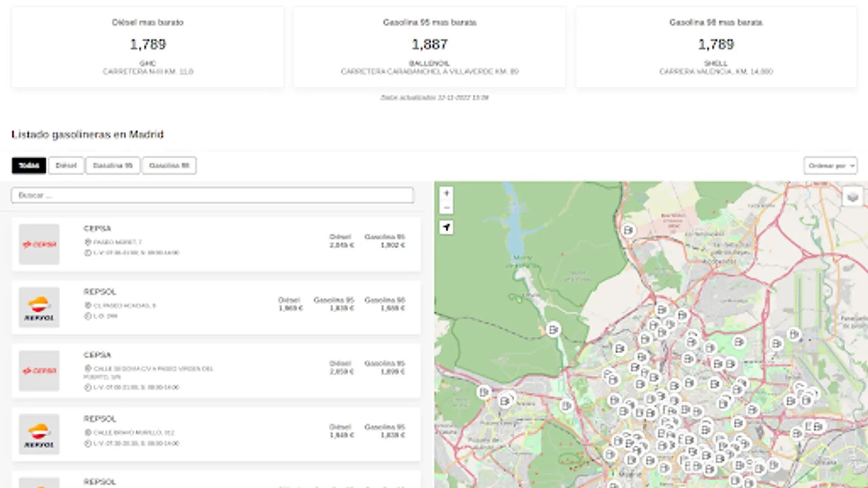Open the Gasolina 98 más barata Shell card

point(716,47)
